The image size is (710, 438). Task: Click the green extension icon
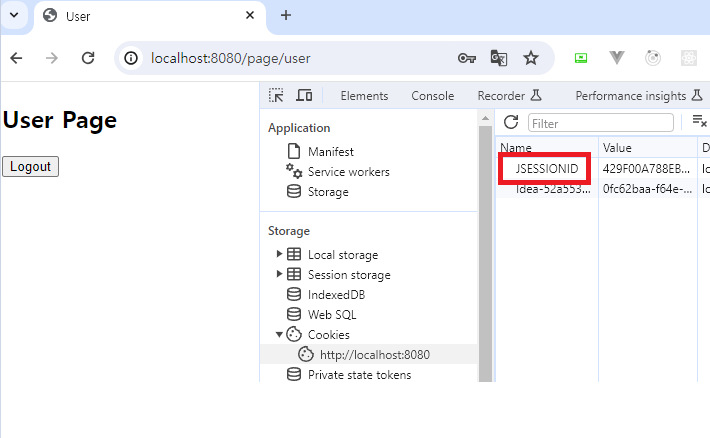point(581,58)
